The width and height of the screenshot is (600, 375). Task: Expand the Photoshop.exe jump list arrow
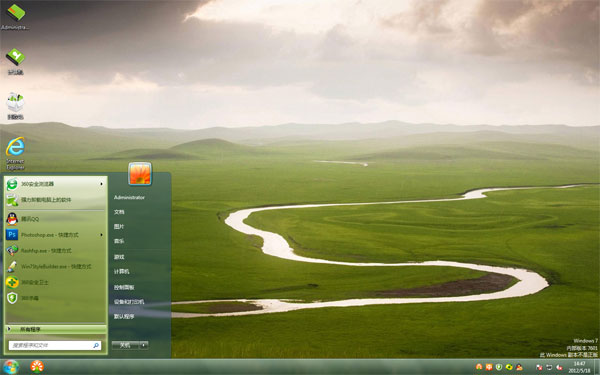point(101,235)
